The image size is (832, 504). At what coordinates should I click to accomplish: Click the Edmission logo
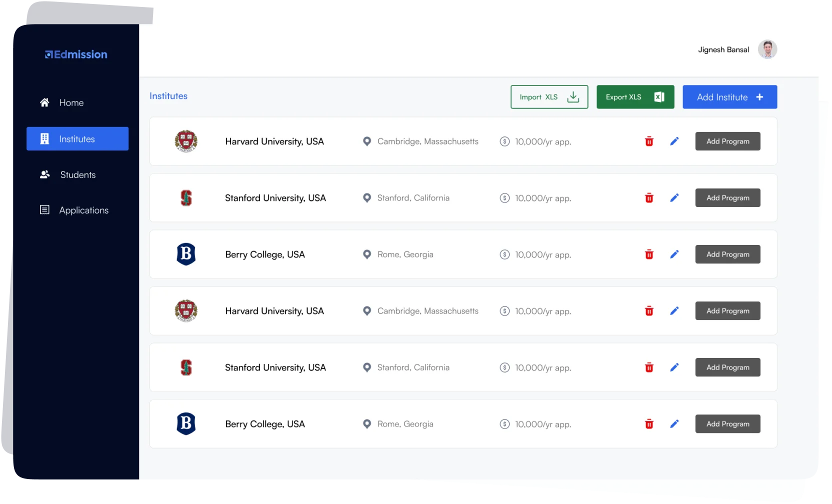pyautogui.click(x=76, y=54)
